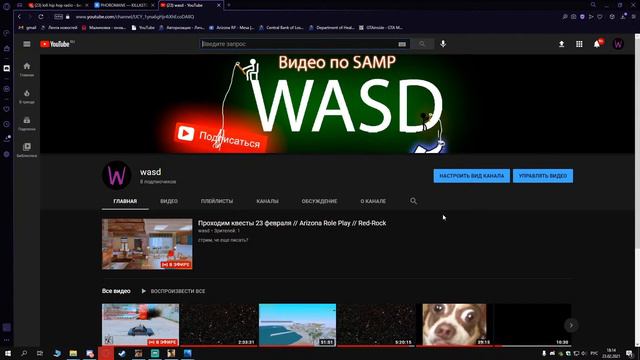The width and height of the screenshot is (640, 360).
Task: Open the YouTube bookmark in bookmarks bar
Action: point(143,28)
